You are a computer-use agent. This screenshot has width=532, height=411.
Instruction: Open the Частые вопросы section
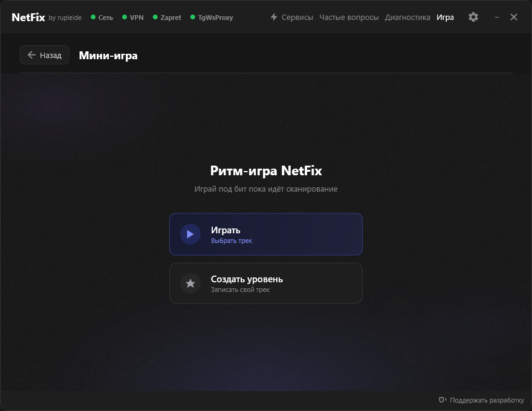349,18
